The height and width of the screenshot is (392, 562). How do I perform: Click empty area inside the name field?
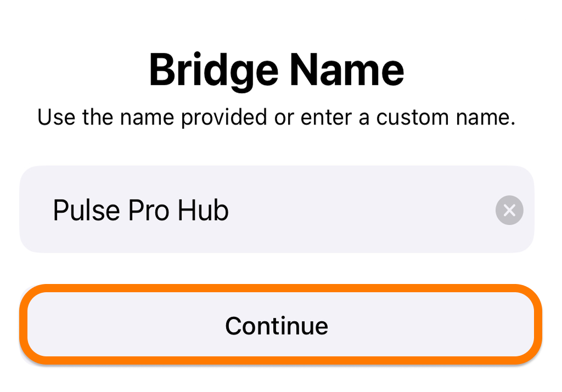point(358,210)
